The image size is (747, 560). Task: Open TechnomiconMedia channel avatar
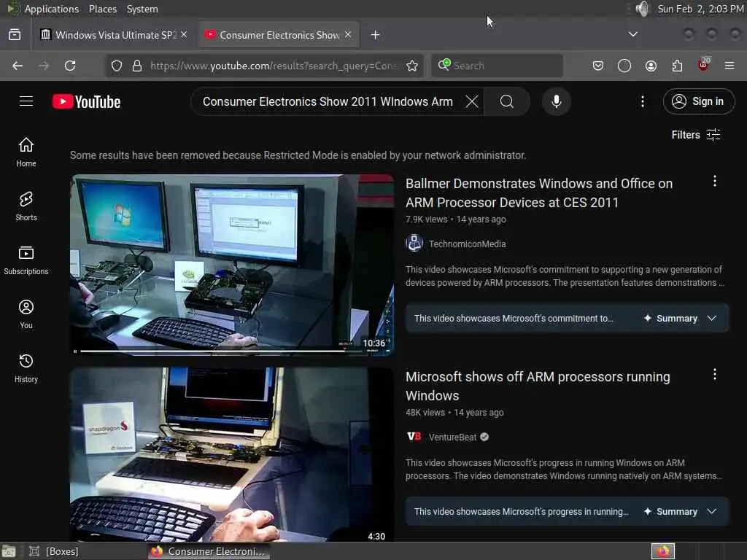pyautogui.click(x=414, y=244)
